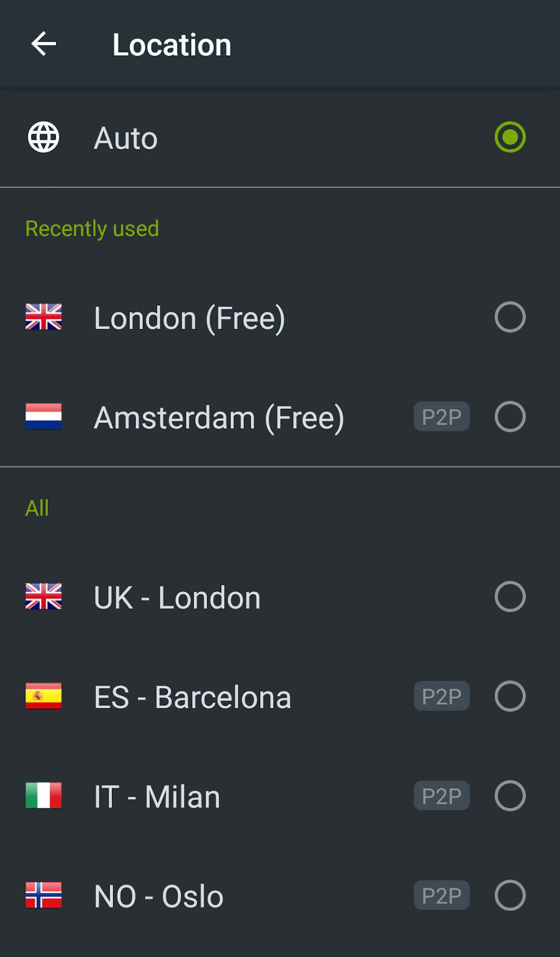Select London (Free) radio button

click(510, 317)
